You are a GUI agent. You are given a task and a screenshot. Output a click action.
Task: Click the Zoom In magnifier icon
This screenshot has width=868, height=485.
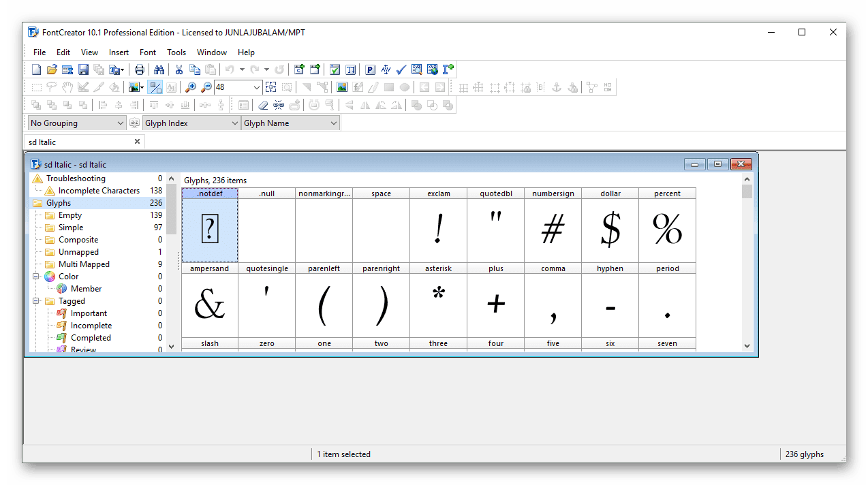tap(190, 87)
